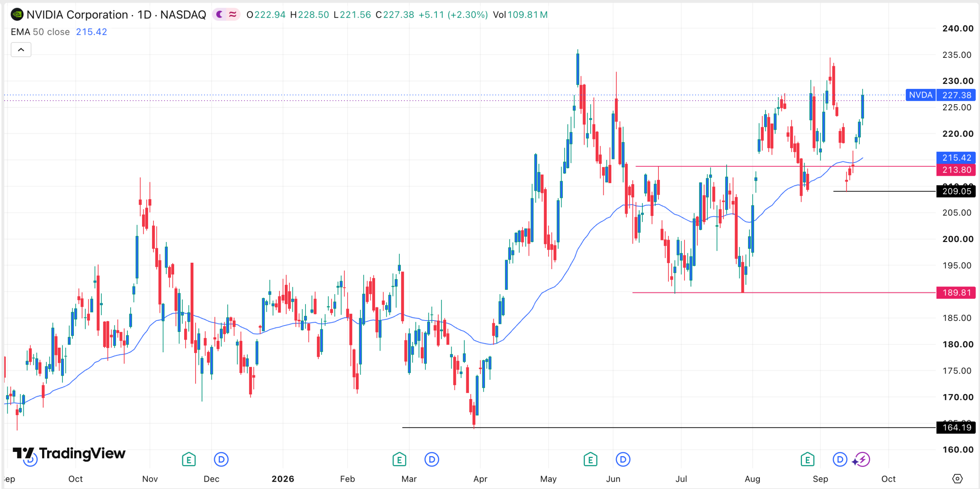
Task: Click the 160.00 price axis label
Action: [x=958, y=450]
